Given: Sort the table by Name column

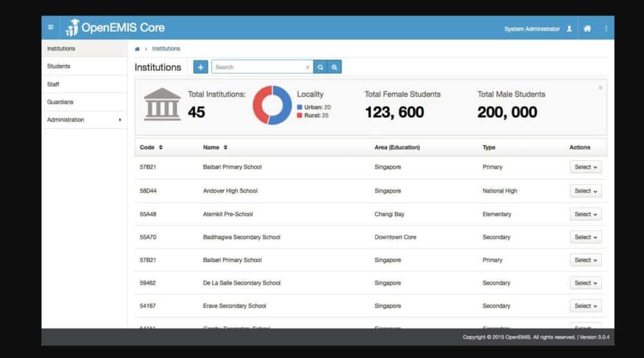Looking at the screenshot, I should (x=225, y=147).
